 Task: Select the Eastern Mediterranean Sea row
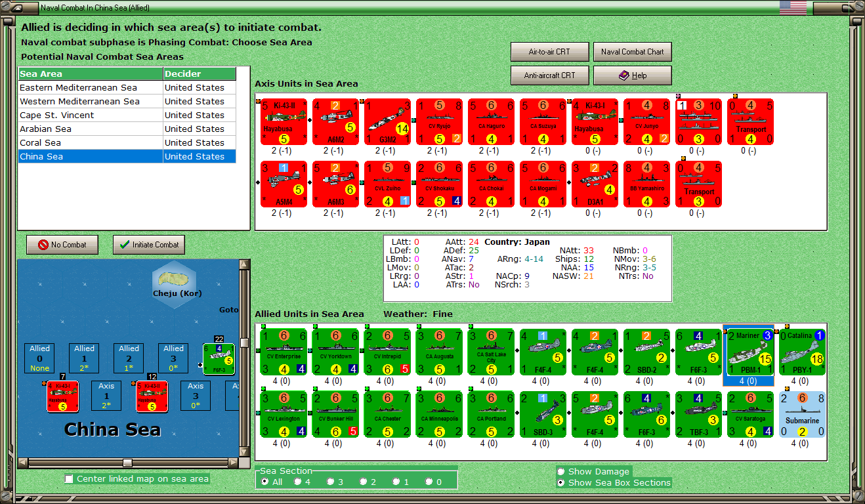pos(127,87)
